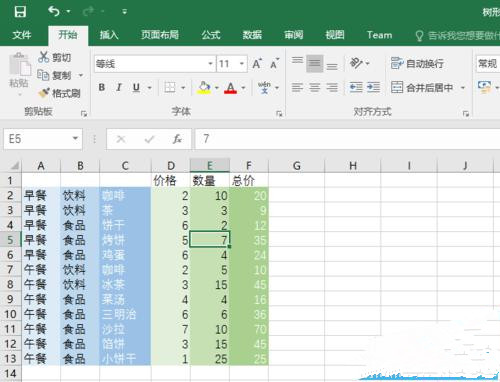The height and width of the screenshot is (382, 500).
Task: Click the formula bar confirm checkmark icon
Action: coord(149,139)
